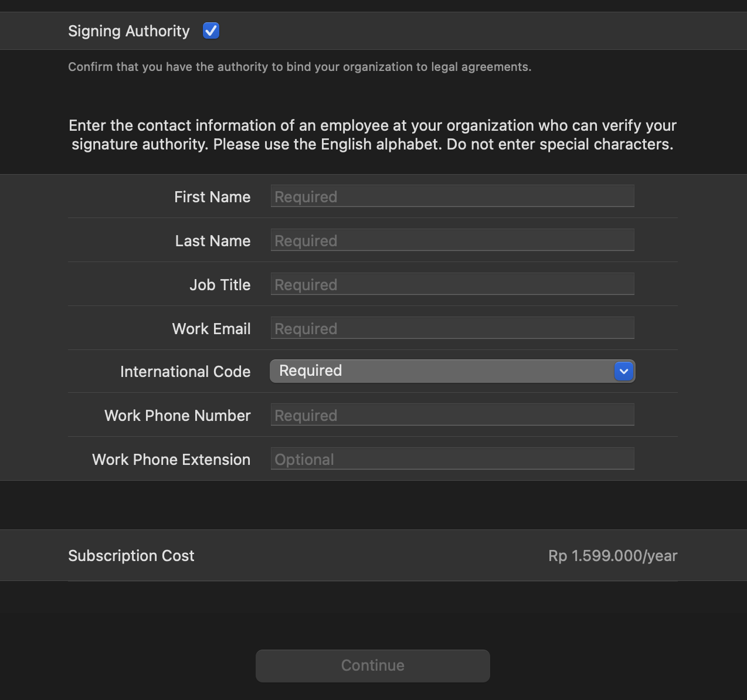Click the blue chevron on International Code
The width and height of the screenshot is (747, 700).
click(x=624, y=371)
